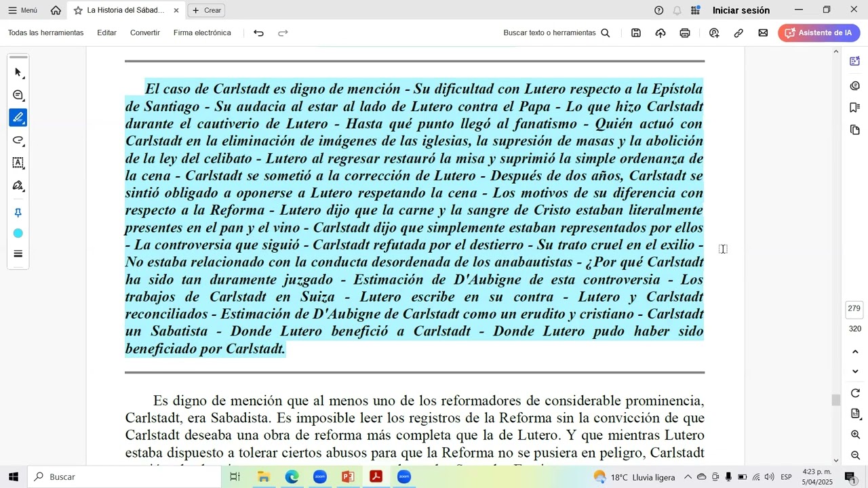Select the text box tool
Screen dimensions: 868x488
[x=18, y=163]
